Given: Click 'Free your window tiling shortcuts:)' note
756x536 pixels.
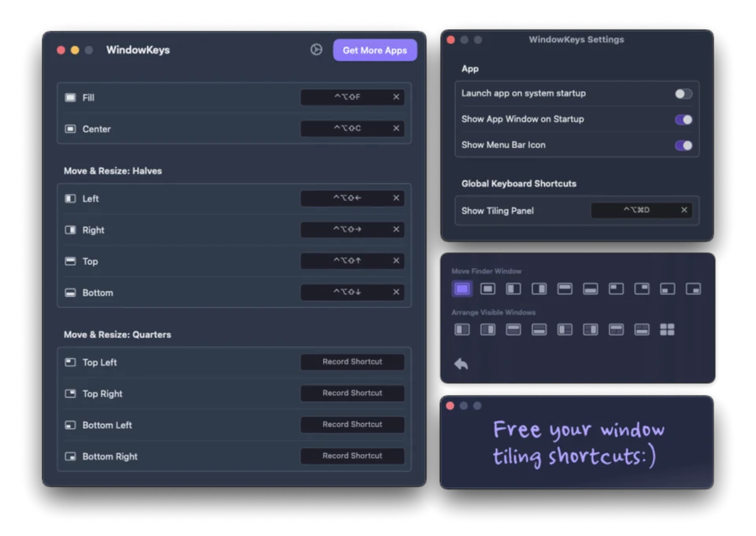Looking at the screenshot, I should (x=577, y=443).
